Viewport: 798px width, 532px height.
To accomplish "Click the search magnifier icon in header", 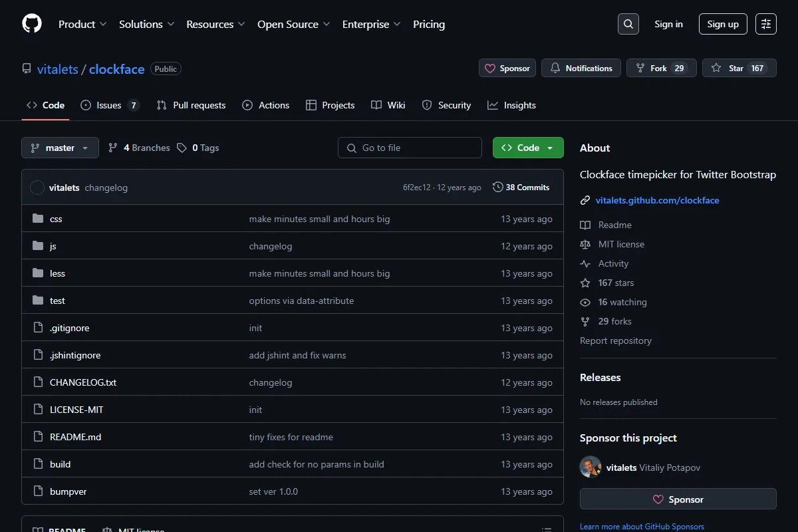I will tap(628, 24).
